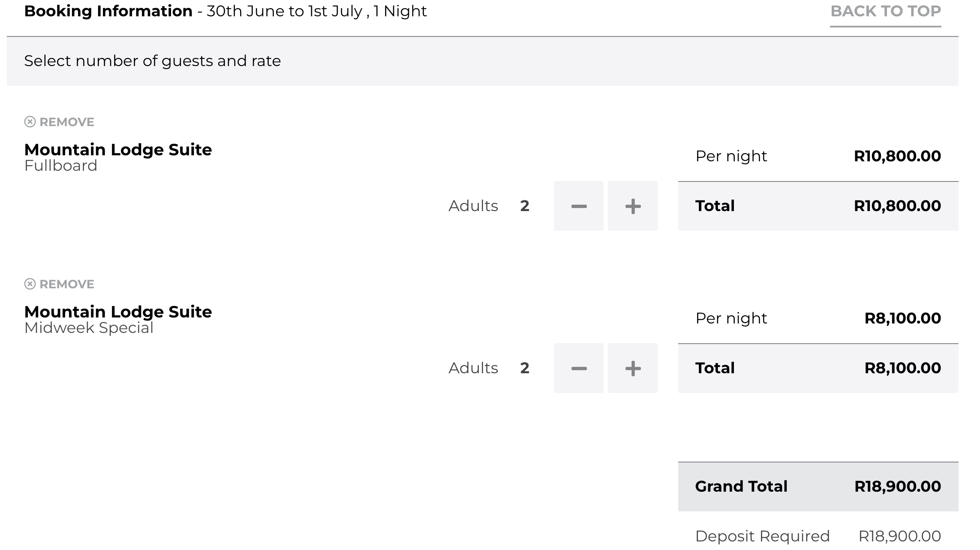Click the adults count value for Fullboard

pyautogui.click(x=525, y=206)
